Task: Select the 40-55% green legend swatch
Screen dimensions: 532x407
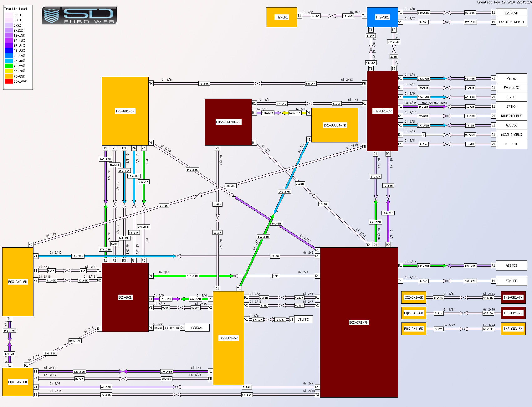Action: [x=9, y=66]
